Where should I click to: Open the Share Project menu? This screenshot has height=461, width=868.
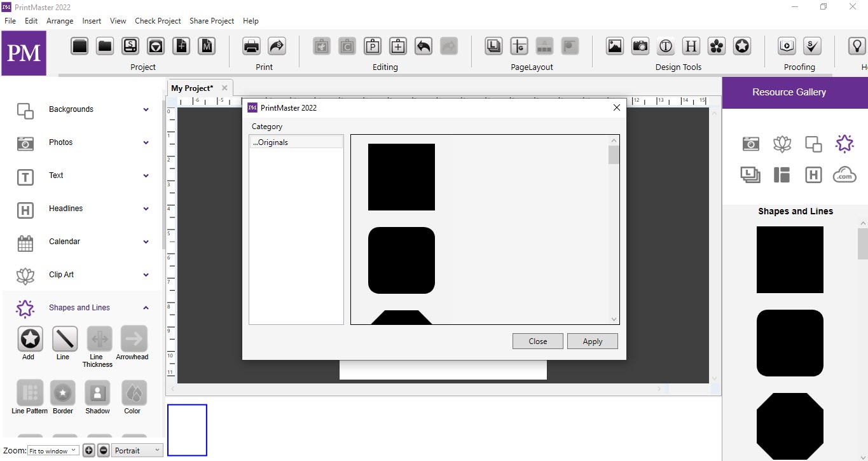click(x=212, y=21)
